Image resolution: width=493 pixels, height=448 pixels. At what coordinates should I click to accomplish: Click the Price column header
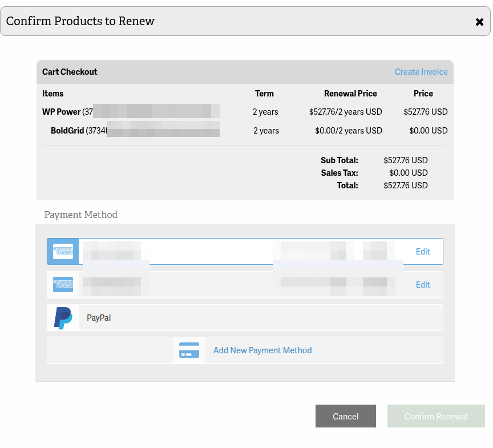tap(423, 94)
